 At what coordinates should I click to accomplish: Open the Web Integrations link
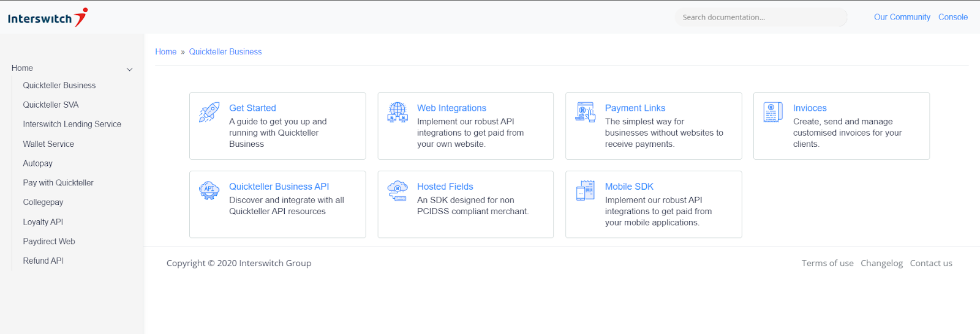451,108
